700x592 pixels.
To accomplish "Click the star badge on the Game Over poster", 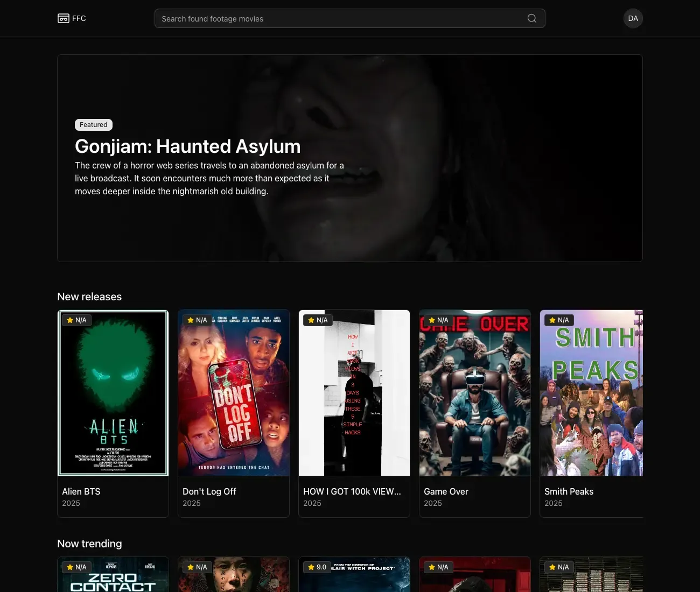I will pos(438,320).
